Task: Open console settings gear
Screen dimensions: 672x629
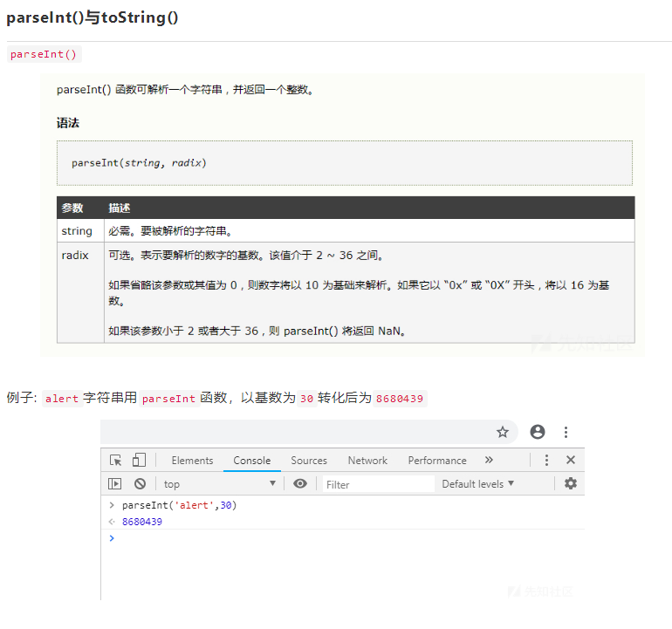Action: click(x=571, y=483)
